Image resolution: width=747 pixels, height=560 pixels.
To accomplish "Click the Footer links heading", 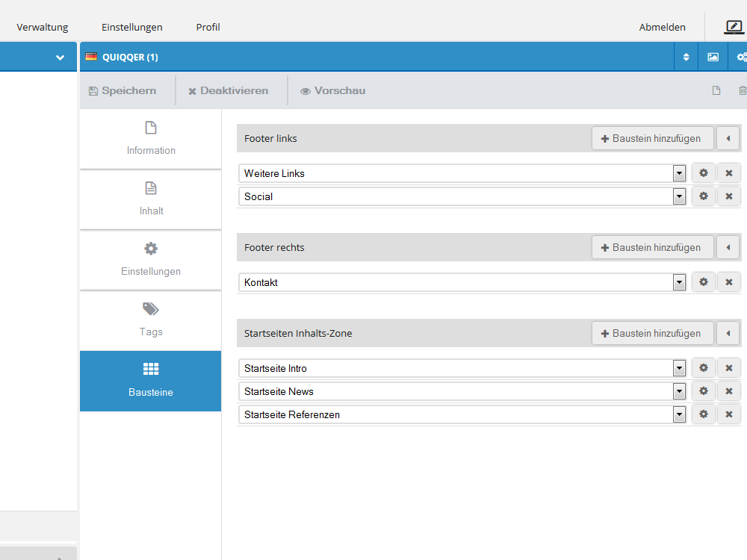I will tap(270, 139).
